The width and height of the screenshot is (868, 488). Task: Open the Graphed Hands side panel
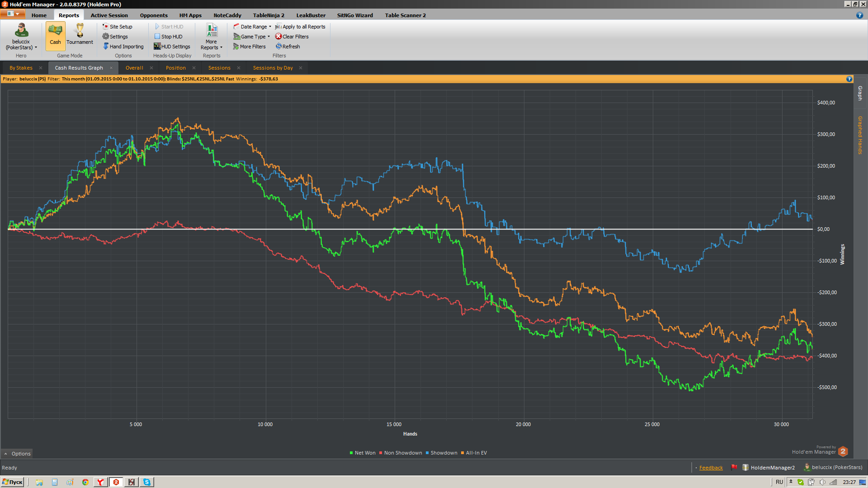tap(860, 135)
